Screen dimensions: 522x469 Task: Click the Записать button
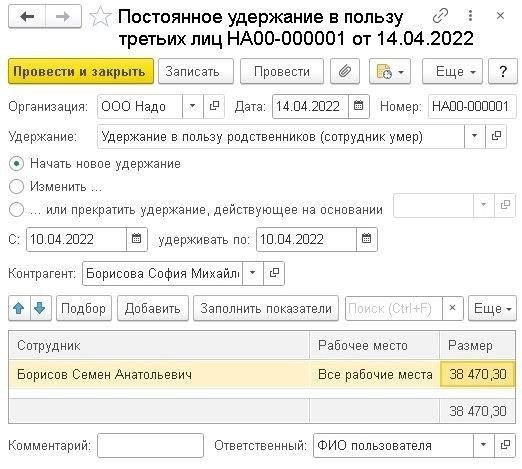pyautogui.click(x=196, y=71)
